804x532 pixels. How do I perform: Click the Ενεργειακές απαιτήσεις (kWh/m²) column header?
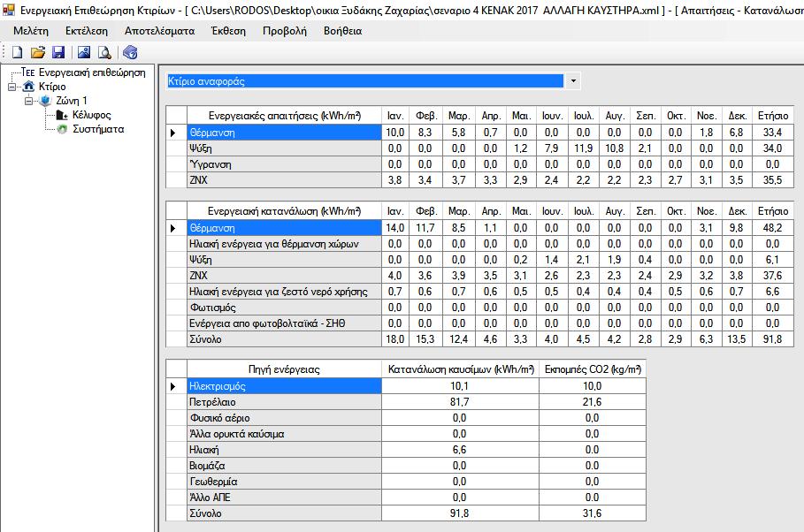pos(285,116)
